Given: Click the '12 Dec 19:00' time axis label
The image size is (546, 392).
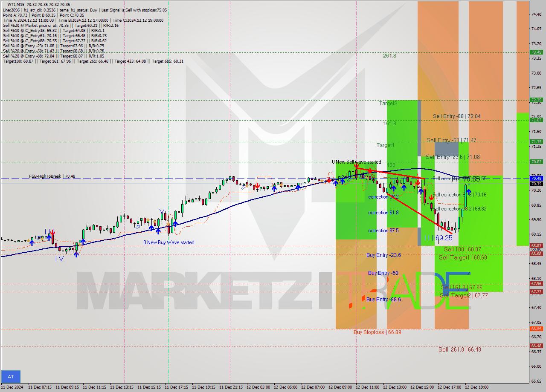Looking at the screenshot, I should (x=477, y=387).
